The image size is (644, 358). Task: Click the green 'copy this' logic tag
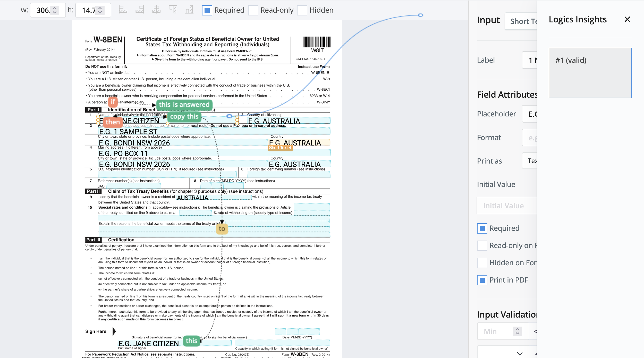click(184, 116)
